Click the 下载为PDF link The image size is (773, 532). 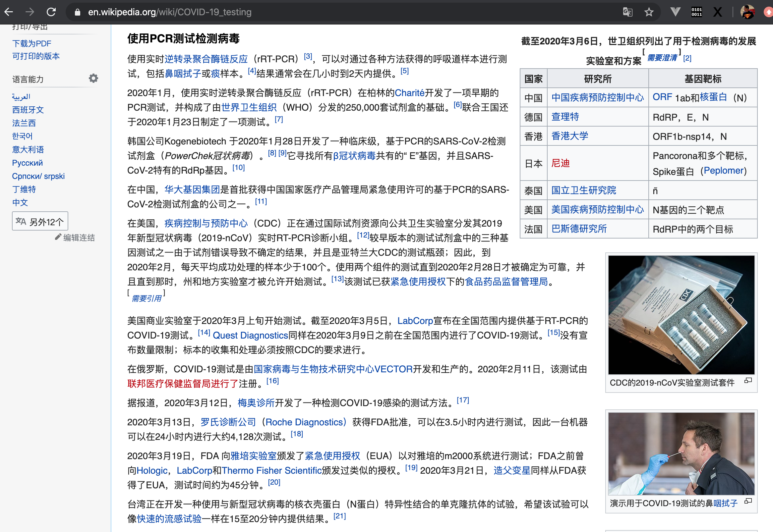point(32,44)
